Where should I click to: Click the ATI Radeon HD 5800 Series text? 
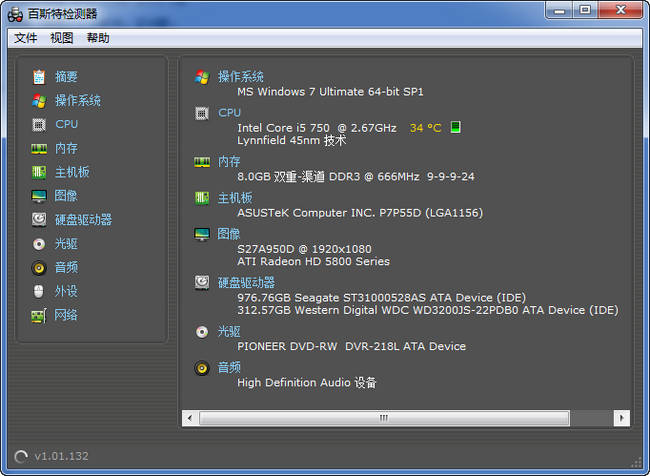click(313, 262)
